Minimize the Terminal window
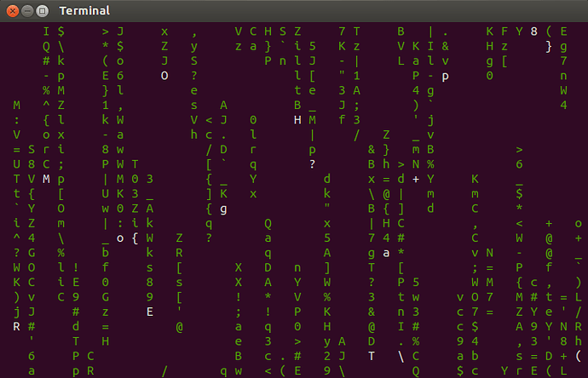 (27, 11)
